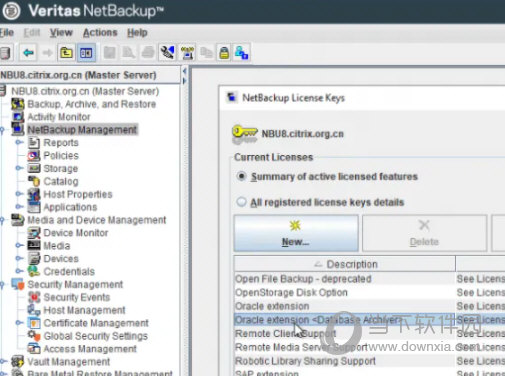The image size is (505, 376).
Task: Click the Delete license button
Action: click(x=424, y=233)
